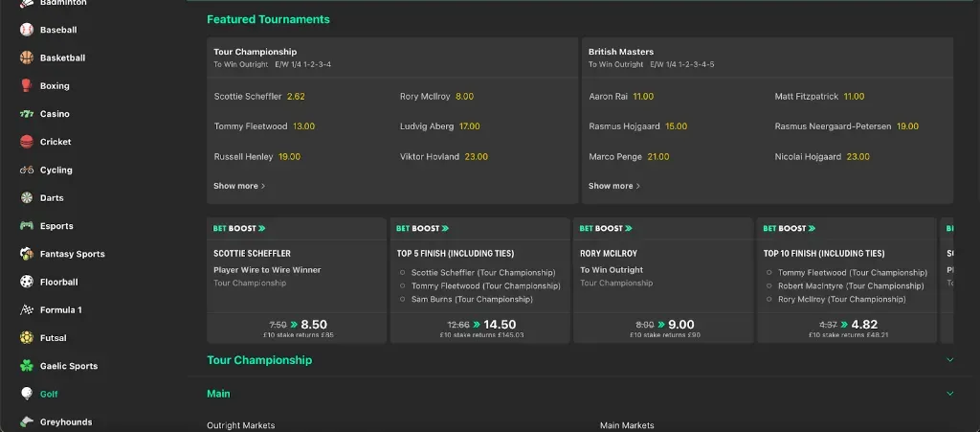Viewport: 980px width, 432px height.
Task: Select Scottie Scheffler Top 5 Finish radio option
Action: (403, 273)
